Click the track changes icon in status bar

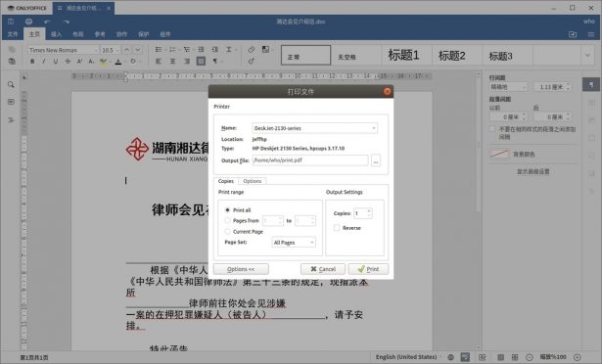(483, 357)
